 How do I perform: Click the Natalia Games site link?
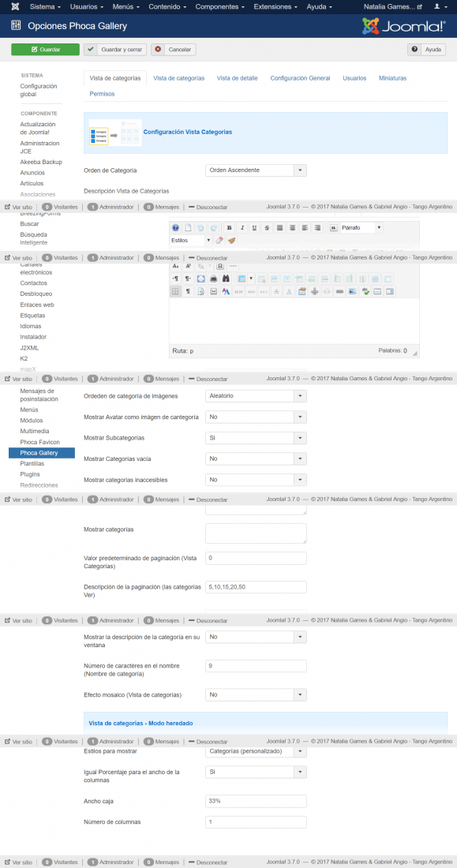[392, 6]
